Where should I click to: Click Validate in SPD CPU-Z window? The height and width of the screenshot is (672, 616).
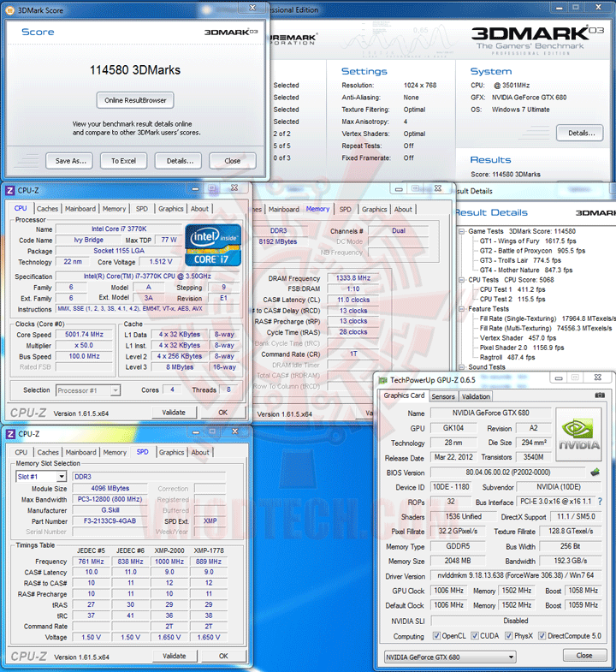[x=175, y=656]
